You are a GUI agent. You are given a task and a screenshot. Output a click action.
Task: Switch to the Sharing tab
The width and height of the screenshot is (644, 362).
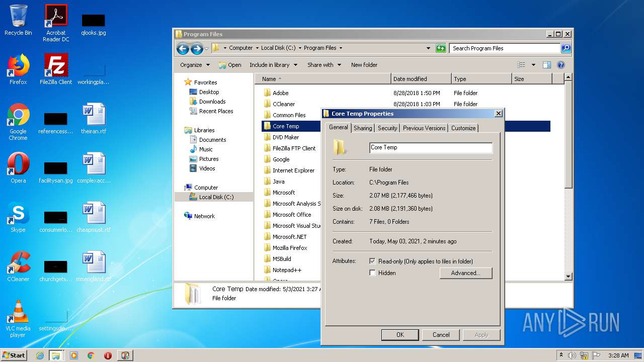[363, 128]
